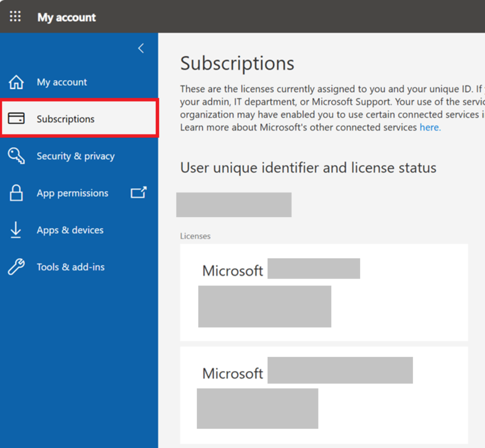Collapse the sidebar with the chevron arrow

(x=141, y=49)
